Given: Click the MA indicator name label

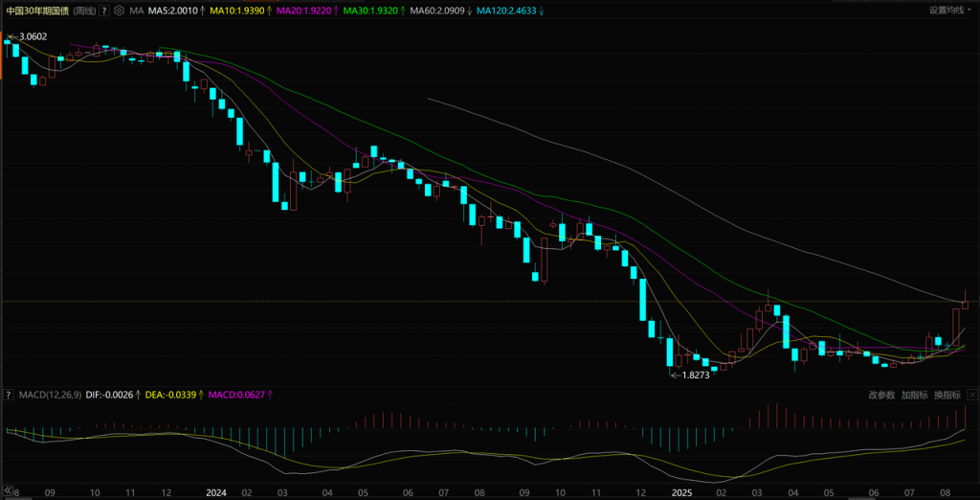Looking at the screenshot, I should click(x=136, y=11).
